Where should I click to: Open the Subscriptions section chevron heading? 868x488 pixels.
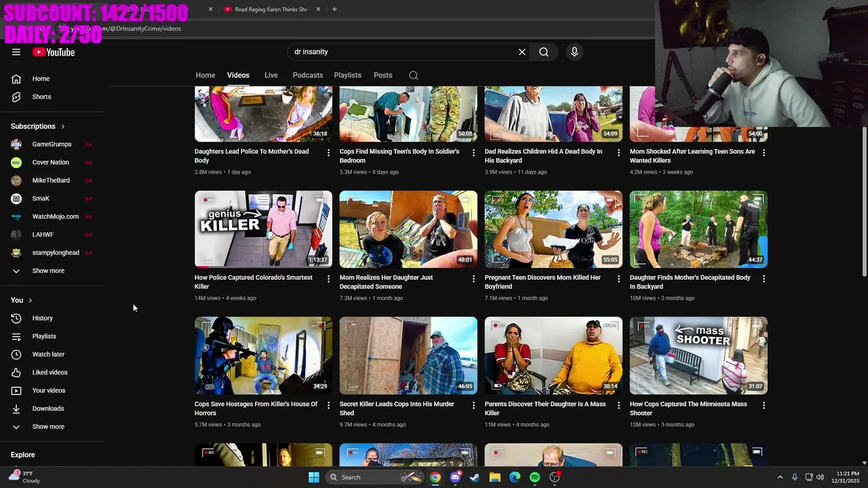(38, 126)
